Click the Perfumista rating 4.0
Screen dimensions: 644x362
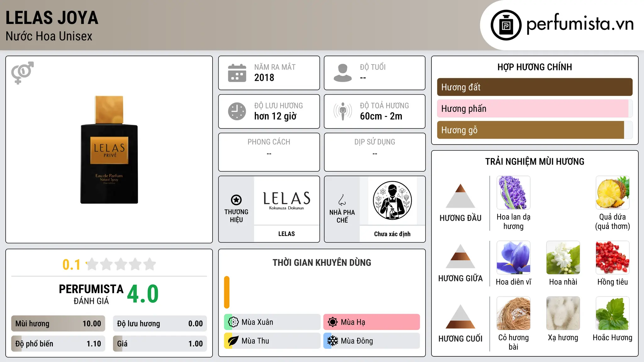pyautogui.click(x=143, y=294)
